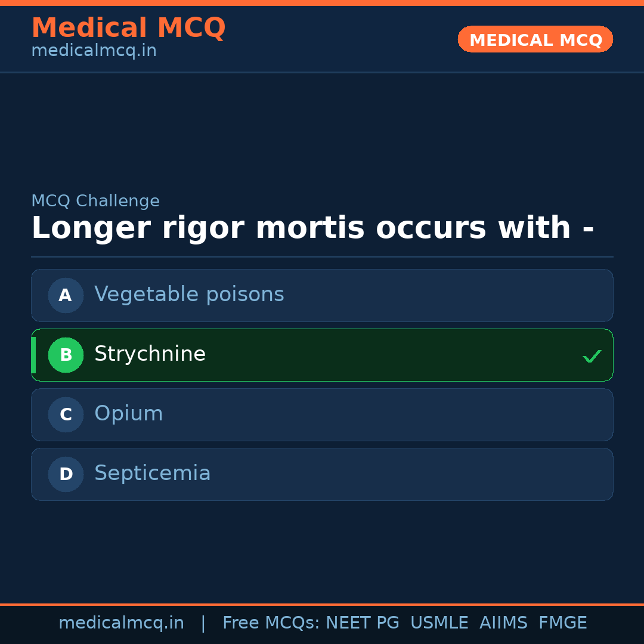Select the circled letter A badge
The image size is (644, 644).
tap(66, 295)
